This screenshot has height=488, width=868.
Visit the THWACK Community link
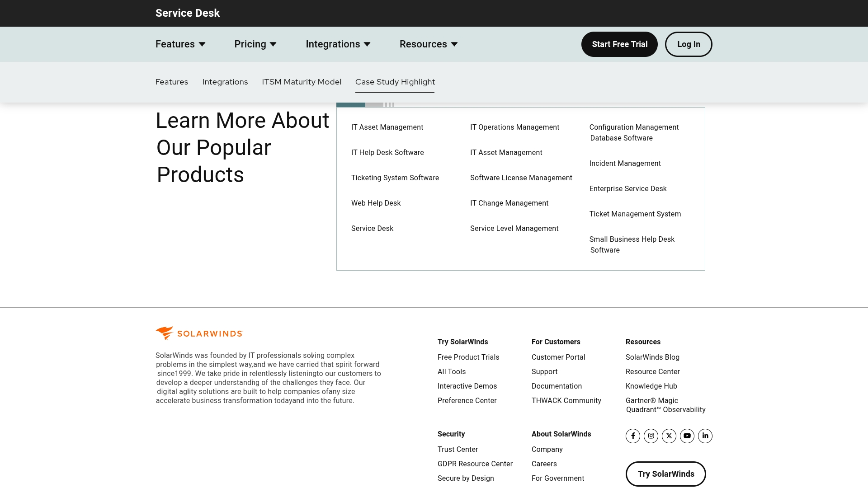566,401
